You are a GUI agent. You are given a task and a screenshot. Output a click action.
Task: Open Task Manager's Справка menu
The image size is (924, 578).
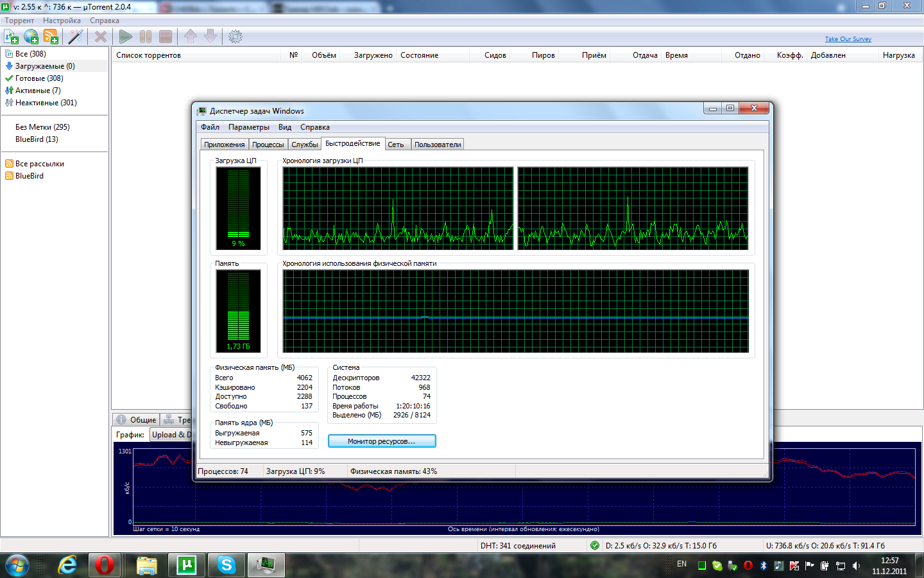315,127
